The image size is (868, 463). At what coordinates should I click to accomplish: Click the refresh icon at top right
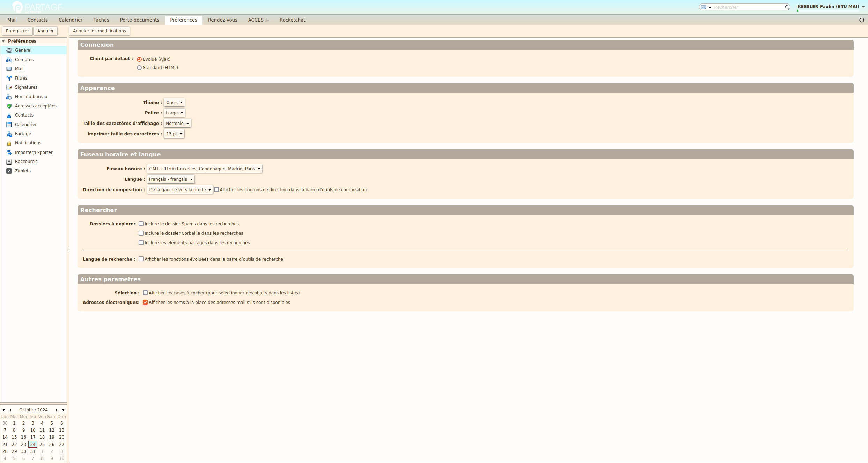861,20
